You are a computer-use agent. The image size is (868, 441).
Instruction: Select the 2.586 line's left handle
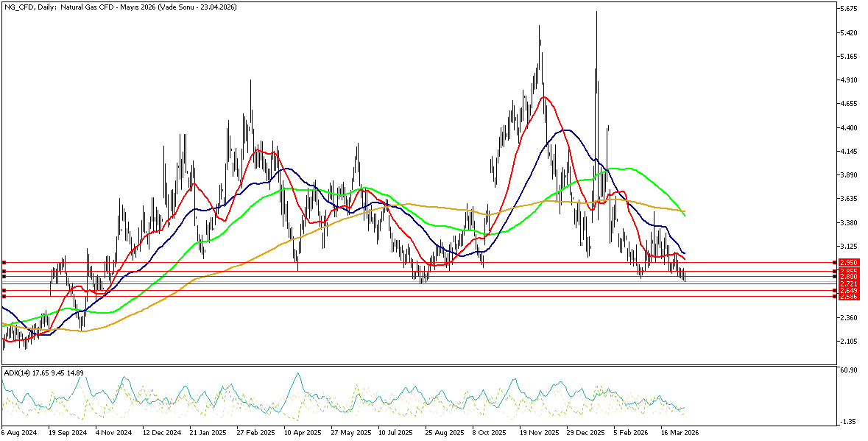click(4, 297)
